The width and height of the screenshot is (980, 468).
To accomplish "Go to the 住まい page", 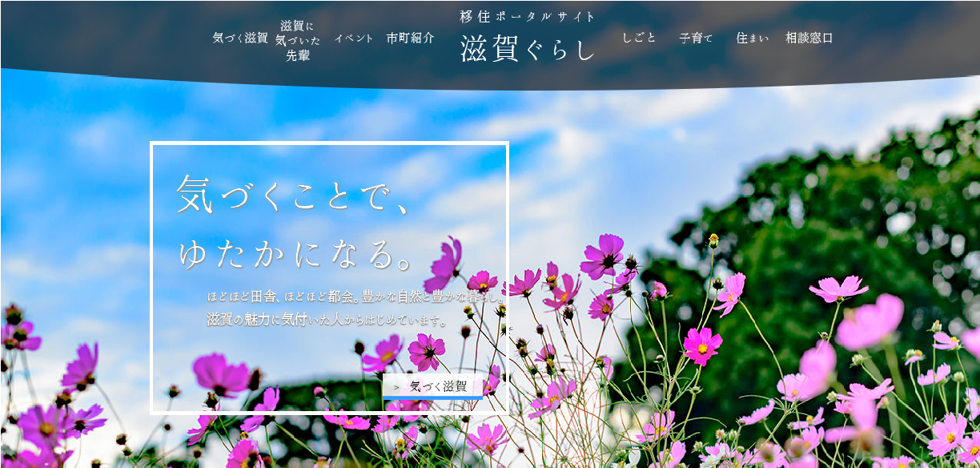I will pos(753,38).
